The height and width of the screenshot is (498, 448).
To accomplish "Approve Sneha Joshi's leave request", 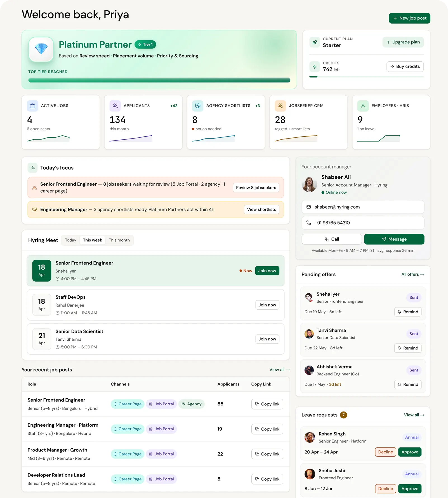I will (x=410, y=488).
